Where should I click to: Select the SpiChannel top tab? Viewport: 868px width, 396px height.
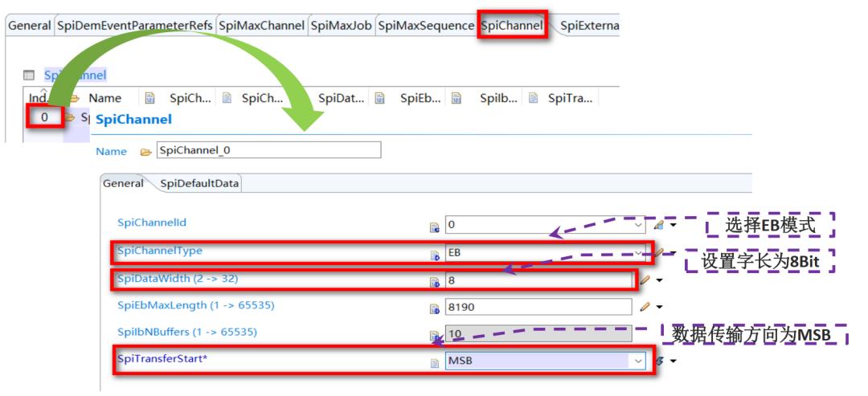(x=512, y=26)
